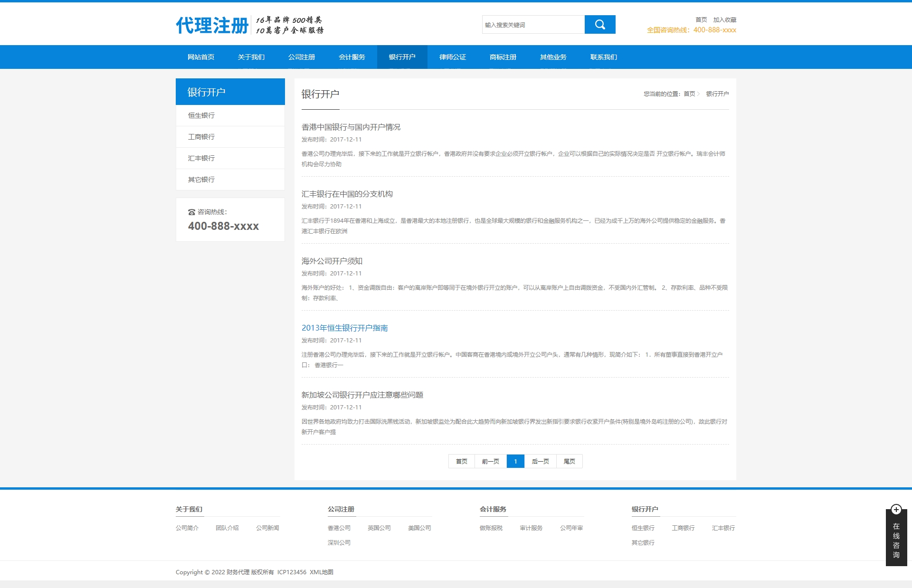
Task: Click footer heading 银行开户
Action: tap(645, 509)
